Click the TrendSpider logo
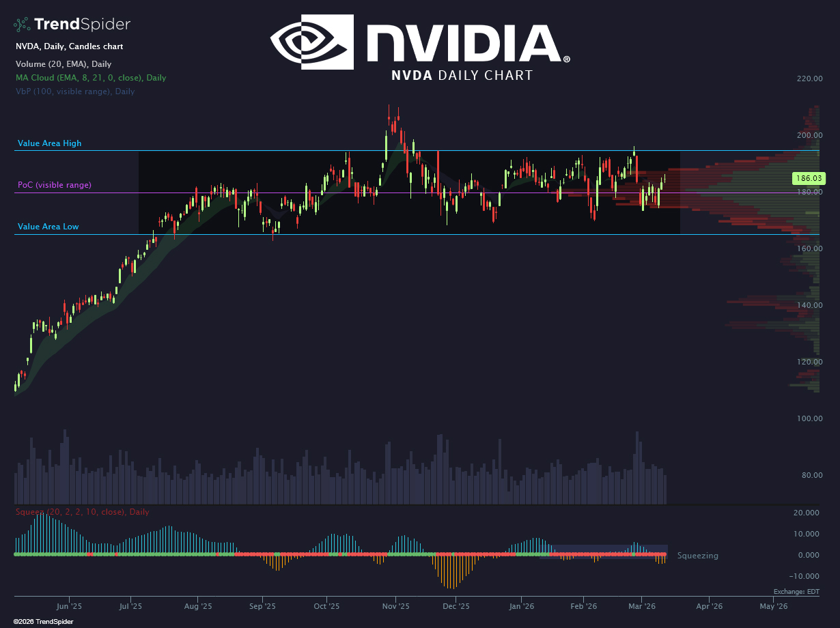This screenshot has width=840, height=628. tap(72, 25)
